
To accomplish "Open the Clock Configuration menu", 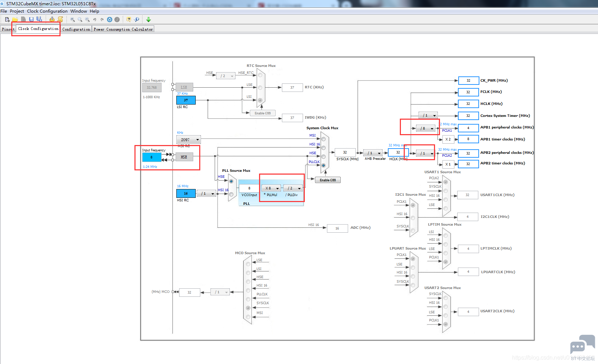I will coord(47,11).
